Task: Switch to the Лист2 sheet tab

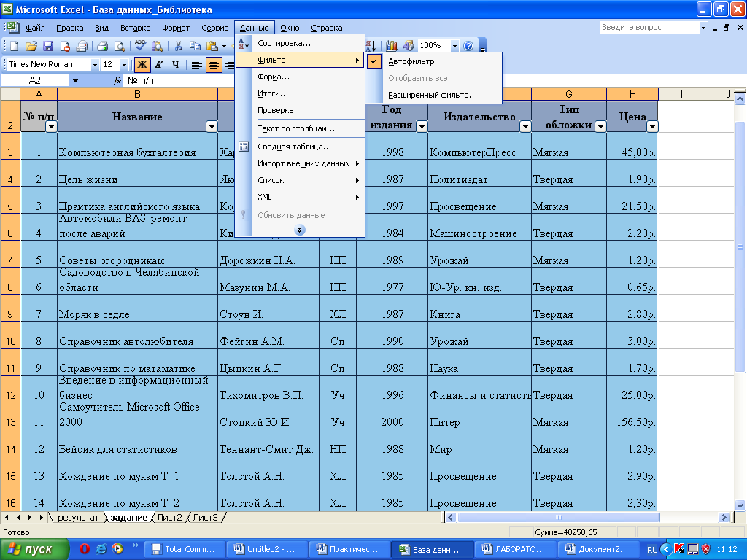Action: coord(169,517)
